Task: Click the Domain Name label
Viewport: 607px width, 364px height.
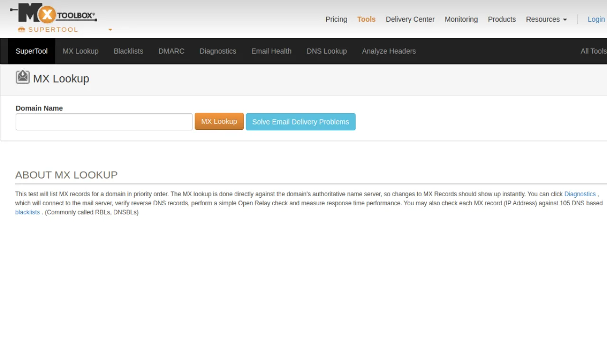Action: (x=39, y=108)
